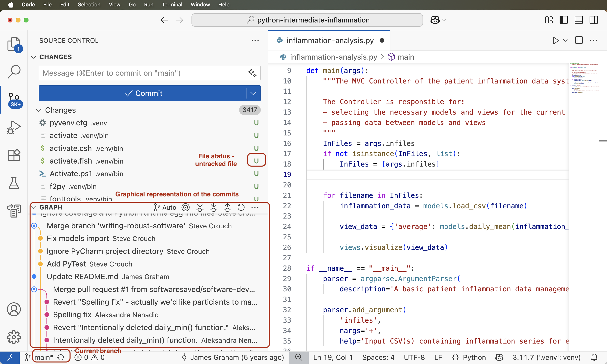
Task: Push commits using the Graph toolbar push icon
Action: [x=227, y=207]
